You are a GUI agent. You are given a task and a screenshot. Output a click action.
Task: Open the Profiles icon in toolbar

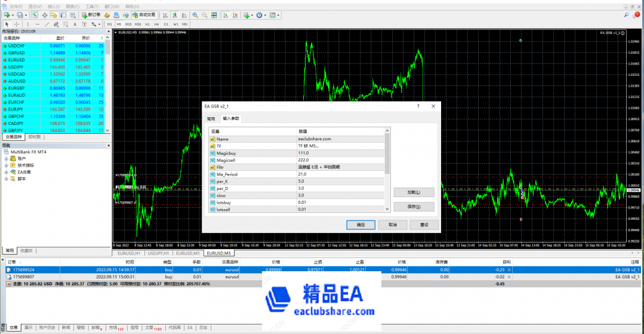point(19,15)
